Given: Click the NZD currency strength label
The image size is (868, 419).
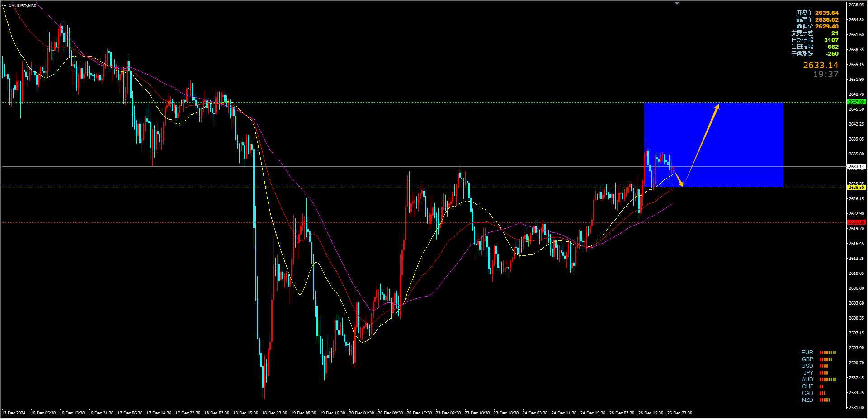Looking at the screenshot, I should tap(807, 400).
